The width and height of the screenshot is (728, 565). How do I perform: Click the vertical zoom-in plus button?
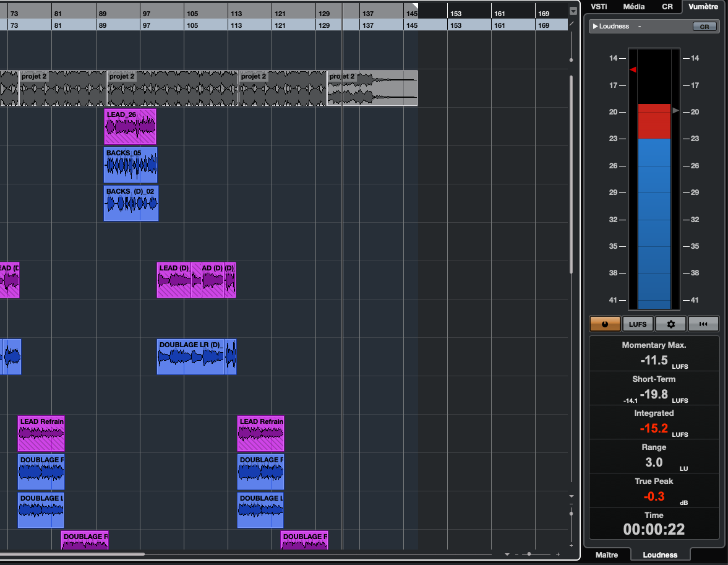571,545
